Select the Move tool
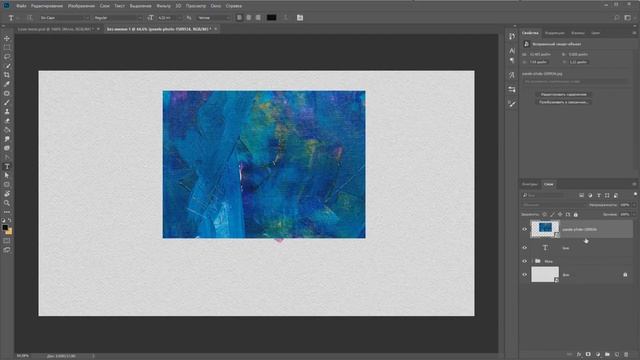The image size is (640, 360). (7, 38)
